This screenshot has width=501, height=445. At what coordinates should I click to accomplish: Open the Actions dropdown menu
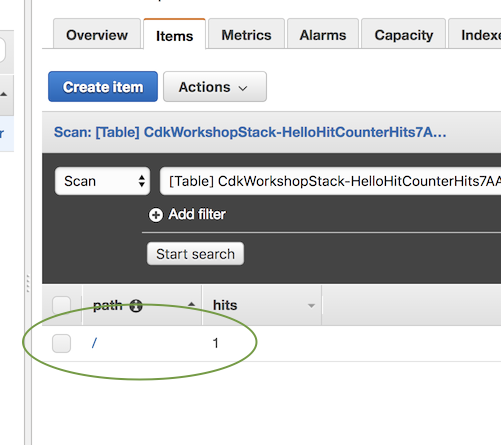pyautogui.click(x=215, y=87)
